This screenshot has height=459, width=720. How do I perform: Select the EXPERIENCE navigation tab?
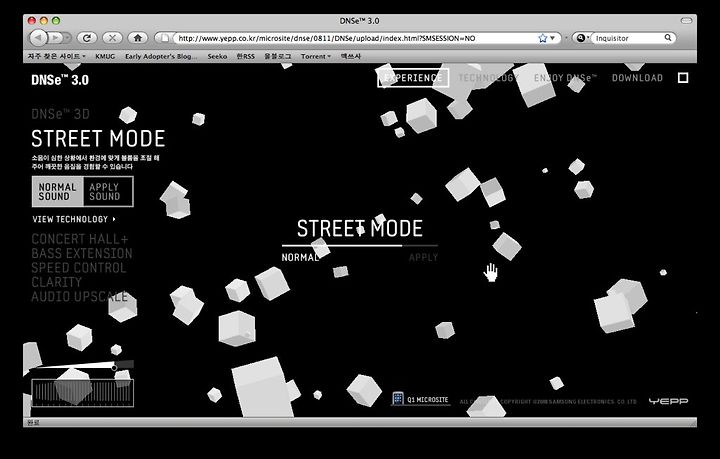pyautogui.click(x=413, y=78)
